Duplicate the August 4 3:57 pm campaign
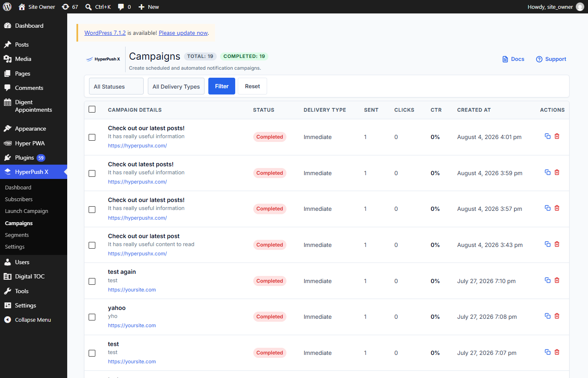This screenshot has height=378, width=588. [548, 208]
